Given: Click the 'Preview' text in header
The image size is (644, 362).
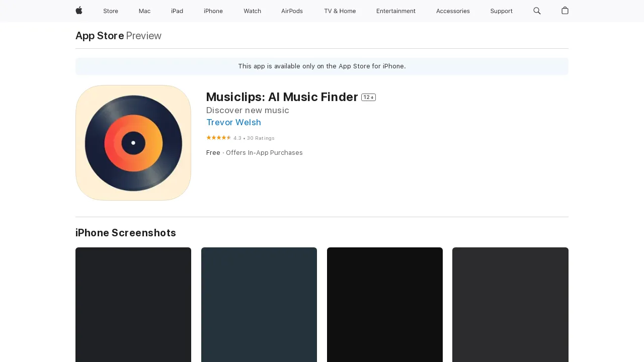Looking at the screenshot, I should point(144,36).
